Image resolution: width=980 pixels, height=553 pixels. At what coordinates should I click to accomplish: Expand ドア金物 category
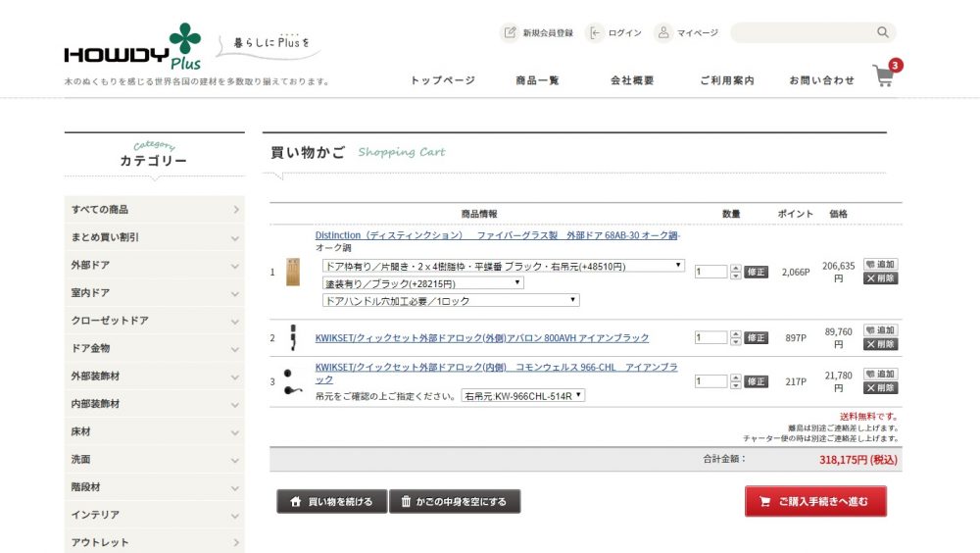pyautogui.click(x=155, y=348)
